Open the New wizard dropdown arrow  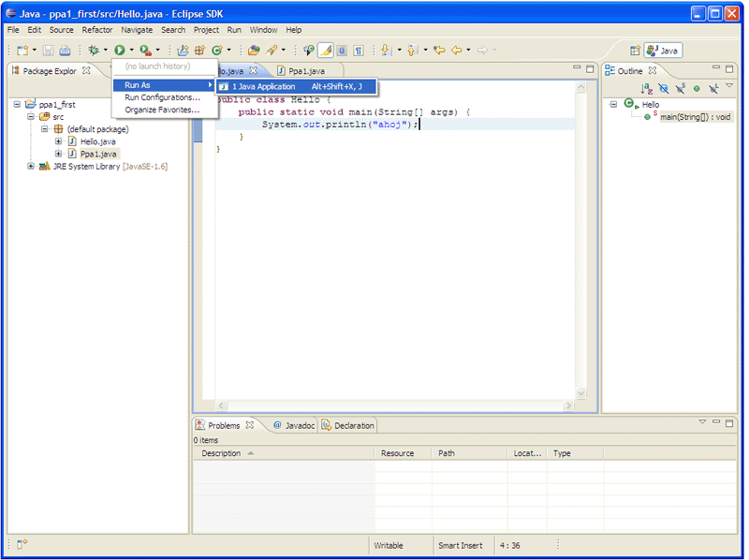click(x=35, y=51)
